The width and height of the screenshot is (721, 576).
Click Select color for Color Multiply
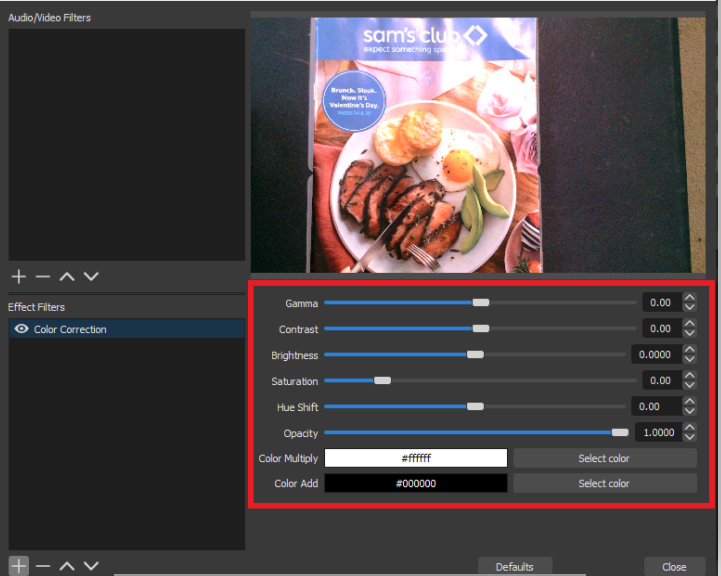(x=604, y=458)
